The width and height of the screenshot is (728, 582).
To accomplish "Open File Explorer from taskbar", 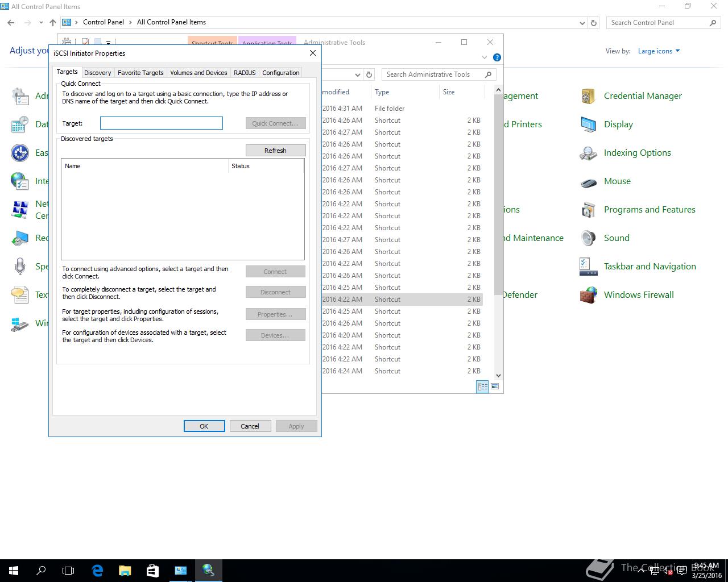I will (125, 570).
